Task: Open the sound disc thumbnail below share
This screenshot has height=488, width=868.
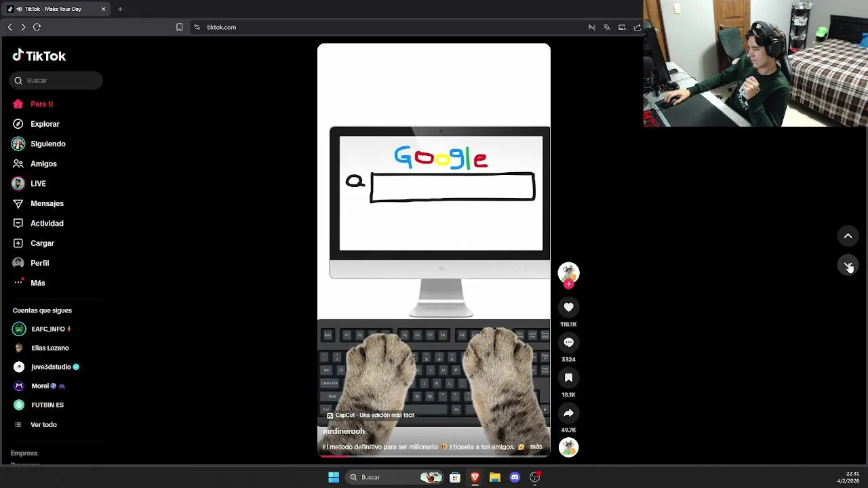Action: [568, 447]
